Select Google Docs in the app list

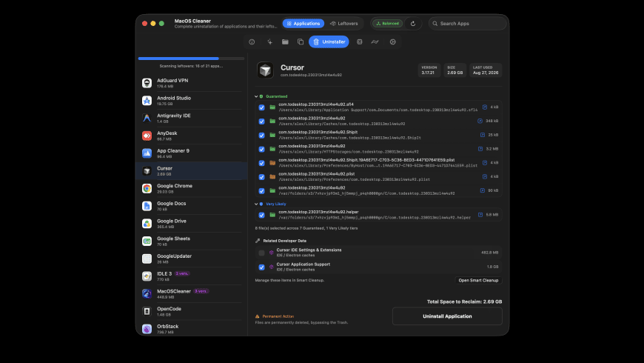[x=192, y=206]
